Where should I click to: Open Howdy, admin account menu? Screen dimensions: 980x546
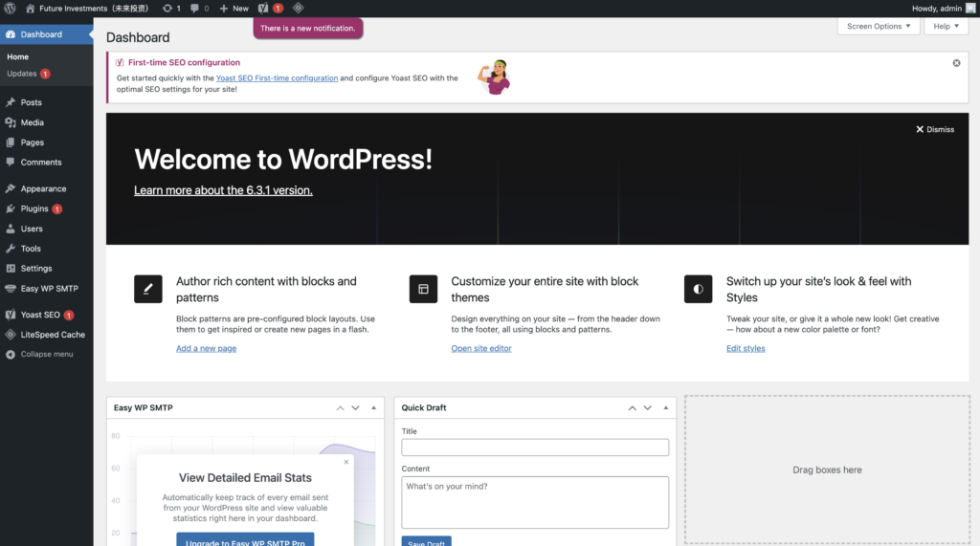point(943,8)
